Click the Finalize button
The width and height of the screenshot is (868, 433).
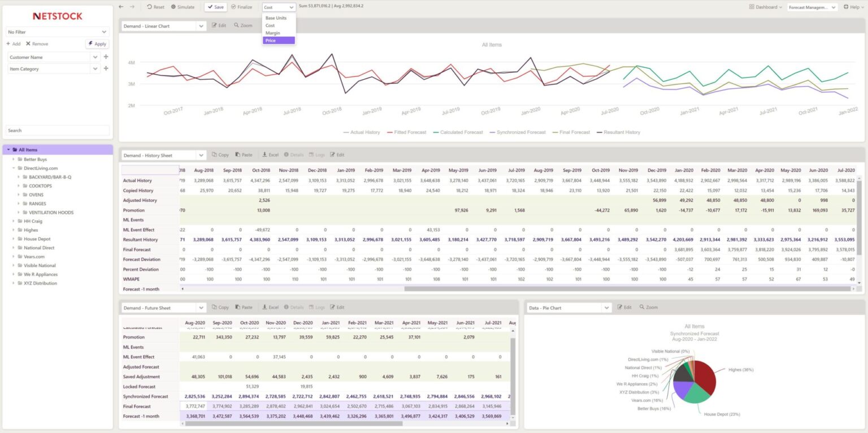(242, 7)
